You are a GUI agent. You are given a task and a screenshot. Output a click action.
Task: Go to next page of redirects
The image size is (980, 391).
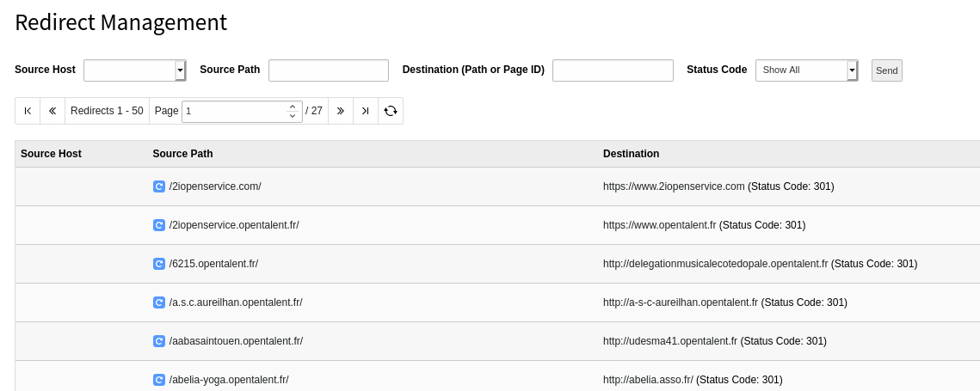tap(341, 111)
